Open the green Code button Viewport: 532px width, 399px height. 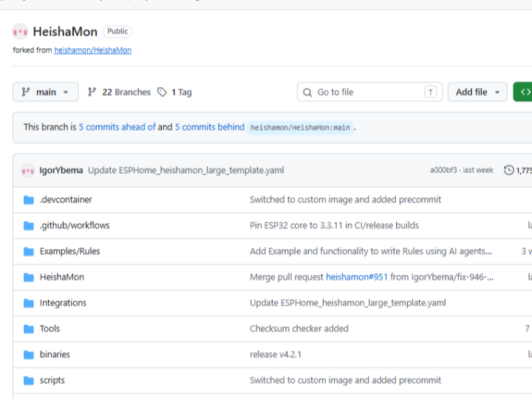click(523, 92)
